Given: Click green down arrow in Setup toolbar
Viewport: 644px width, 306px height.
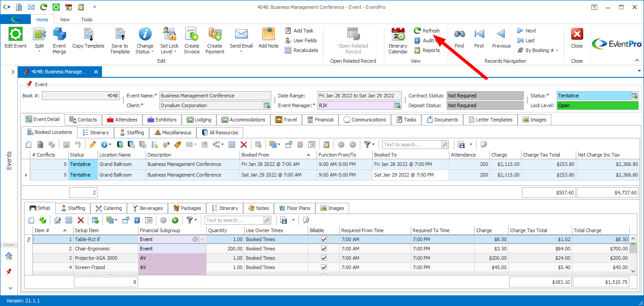Looking at the screenshot, I should pos(175,220).
